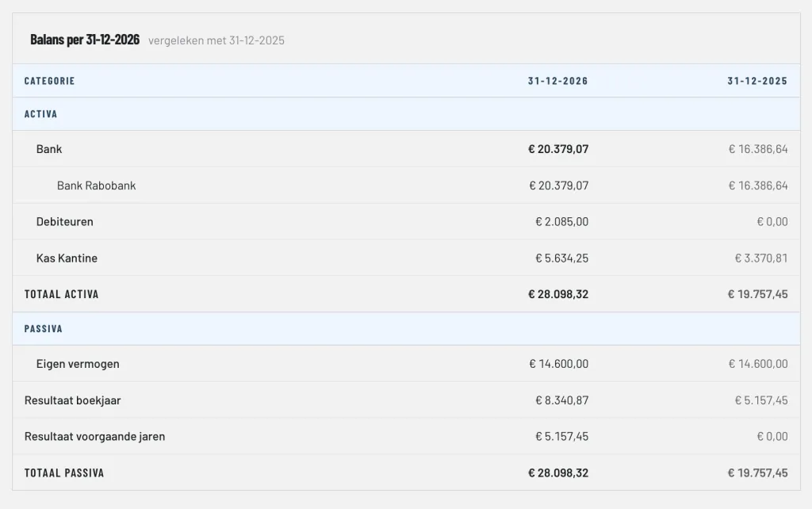812x509 pixels.
Task: Open Resultaat voorgaande jaren row label
Action: [x=95, y=437]
